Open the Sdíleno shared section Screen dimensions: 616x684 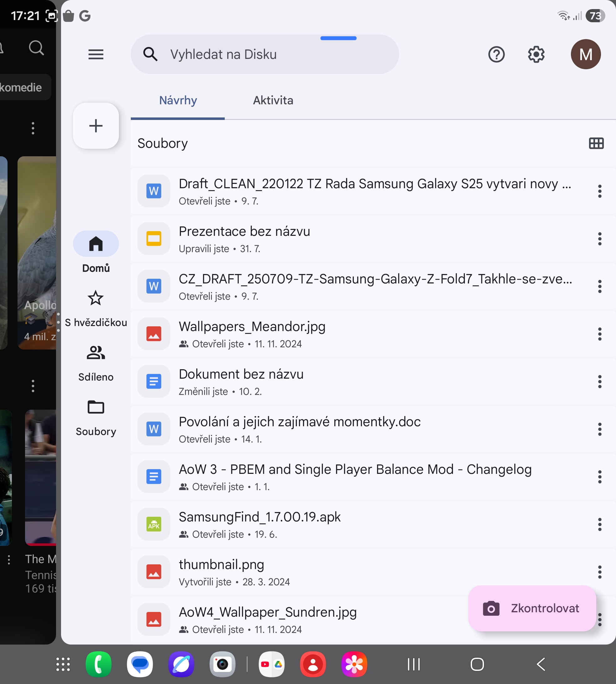(x=96, y=364)
